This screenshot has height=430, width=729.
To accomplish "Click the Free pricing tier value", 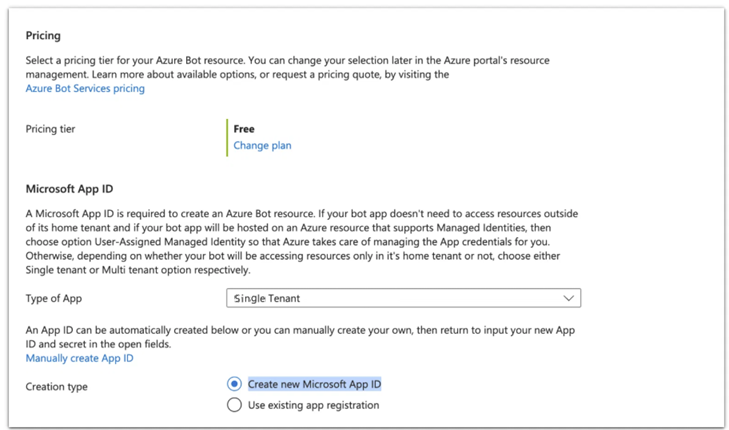I will (x=244, y=129).
